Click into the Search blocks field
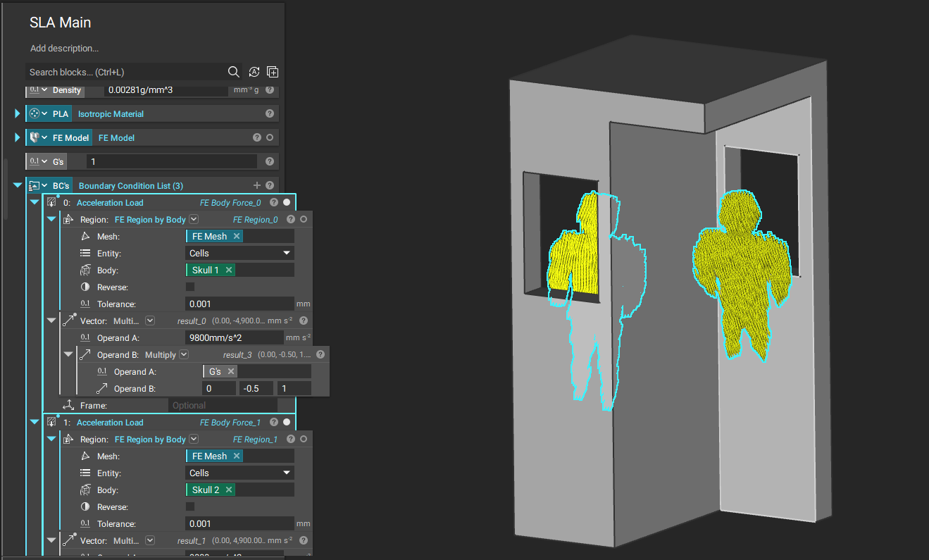This screenshot has width=929, height=560. click(125, 72)
